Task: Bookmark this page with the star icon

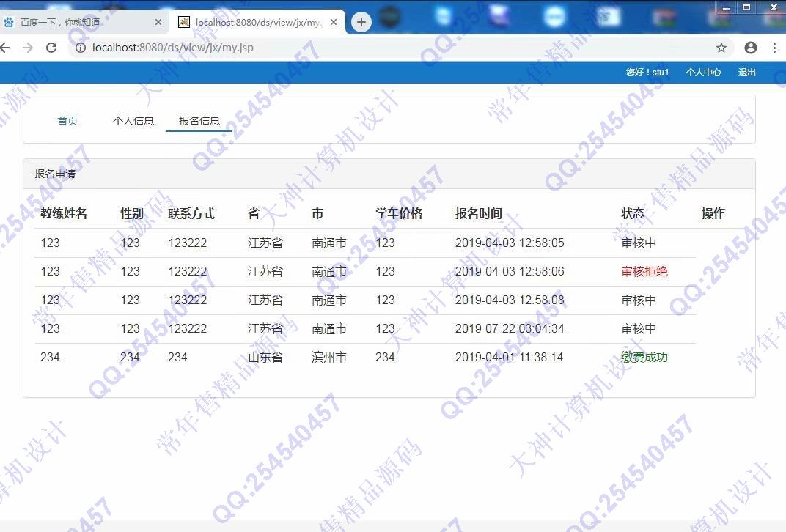Action: click(721, 48)
